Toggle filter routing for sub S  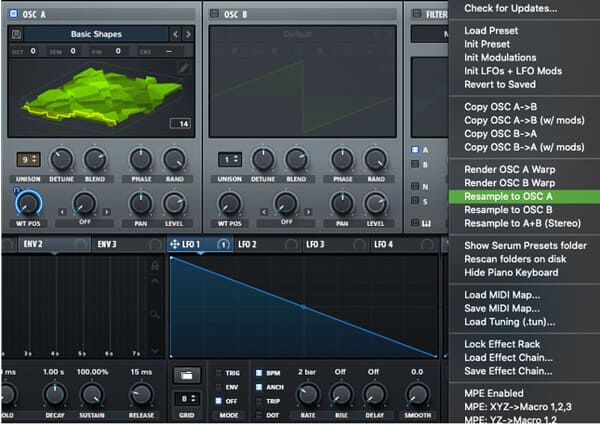click(x=415, y=201)
